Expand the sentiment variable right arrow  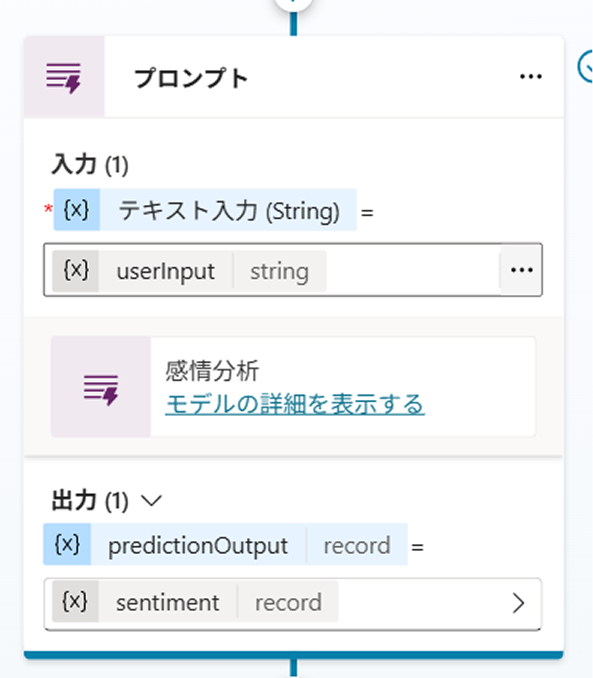[x=518, y=603]
